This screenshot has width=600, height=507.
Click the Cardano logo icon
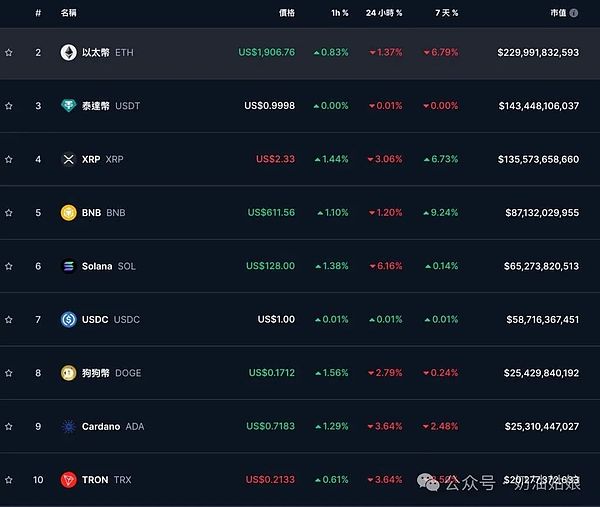pos(68,426)
